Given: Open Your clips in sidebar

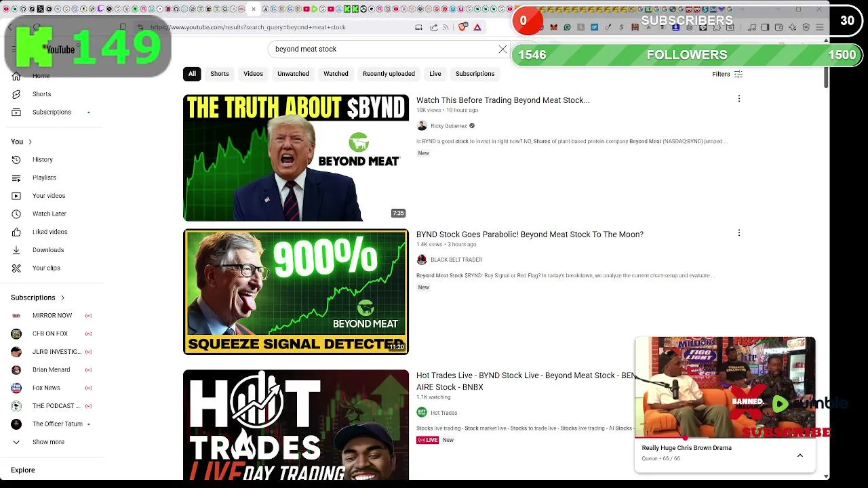Looking at the screenshot, I should click(x=46, y=268).
